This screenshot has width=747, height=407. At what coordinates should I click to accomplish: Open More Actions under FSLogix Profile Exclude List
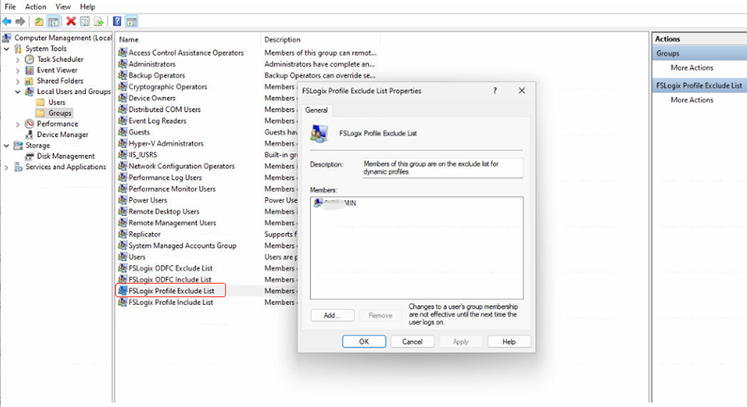692,100
